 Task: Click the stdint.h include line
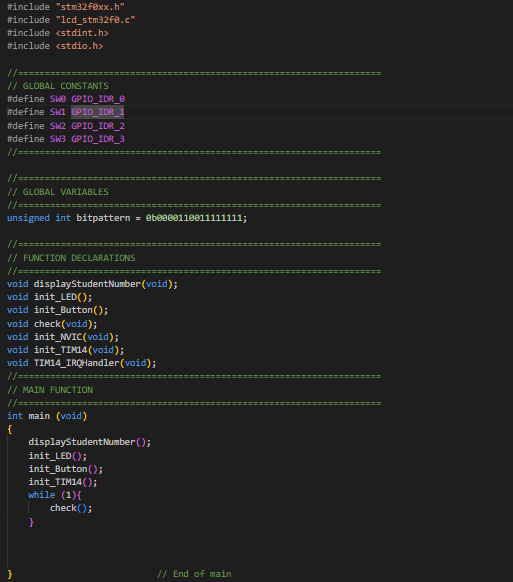click(x=58, y=33)
